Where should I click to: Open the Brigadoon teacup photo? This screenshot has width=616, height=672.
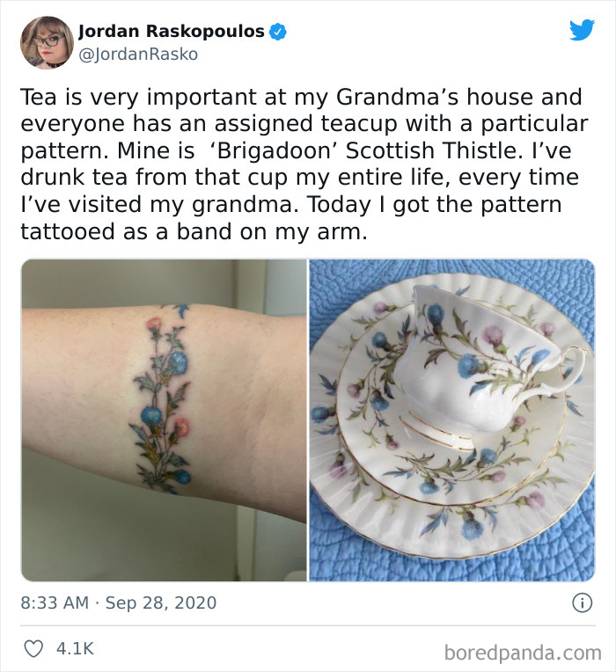(451, 420)
